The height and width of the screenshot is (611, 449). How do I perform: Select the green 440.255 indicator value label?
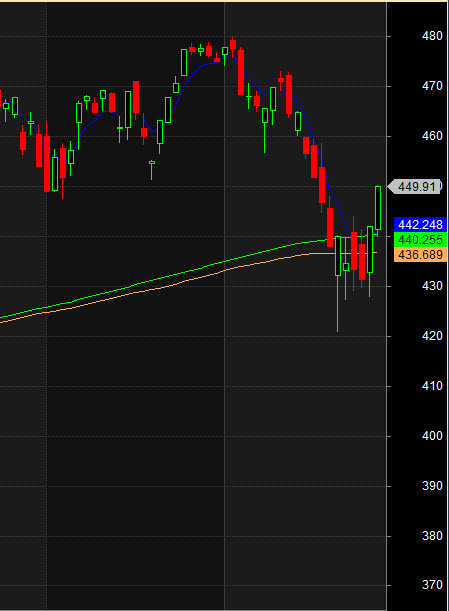(420, 240)
